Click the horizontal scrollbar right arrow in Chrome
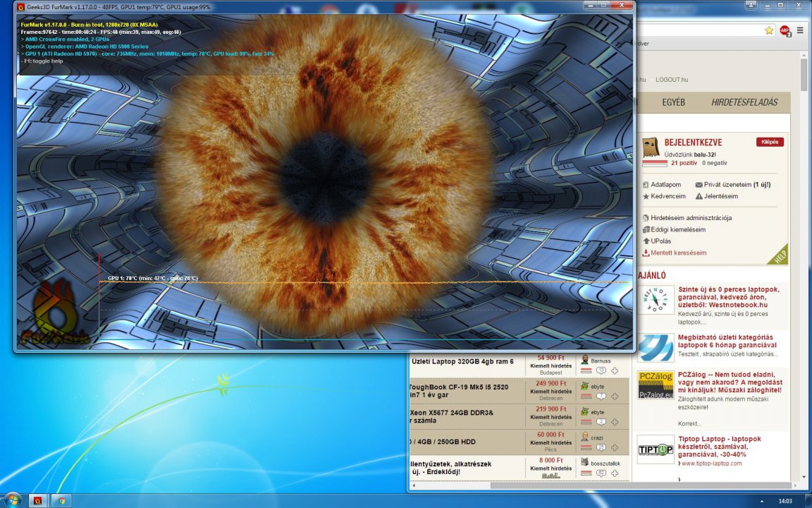 795,485
